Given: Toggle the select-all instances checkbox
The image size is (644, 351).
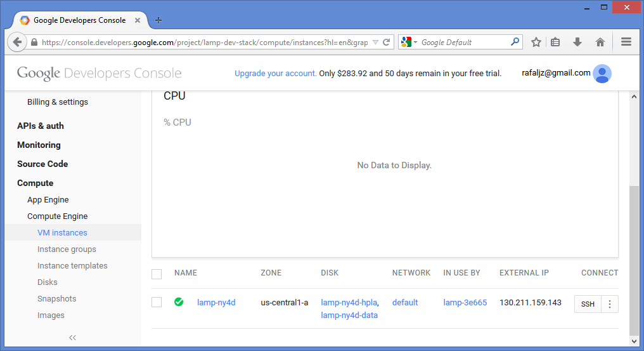Looking at the screenshot, I should click(x=157, y=274).
